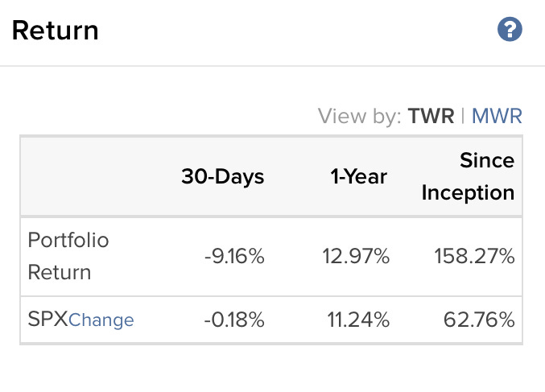545x392 pixels.
Task: Click the Return section title
Action: pos(56,31)
